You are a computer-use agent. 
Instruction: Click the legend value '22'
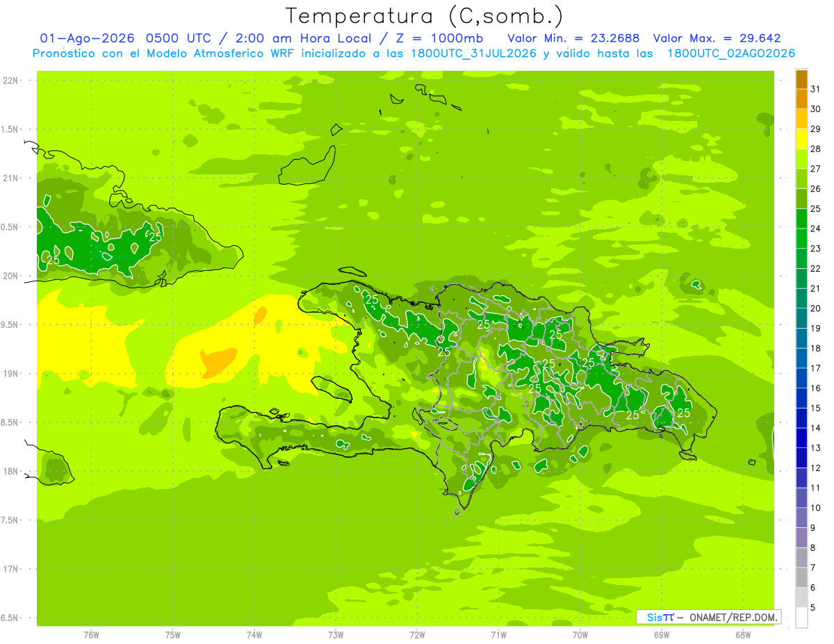tap(816, 268)
